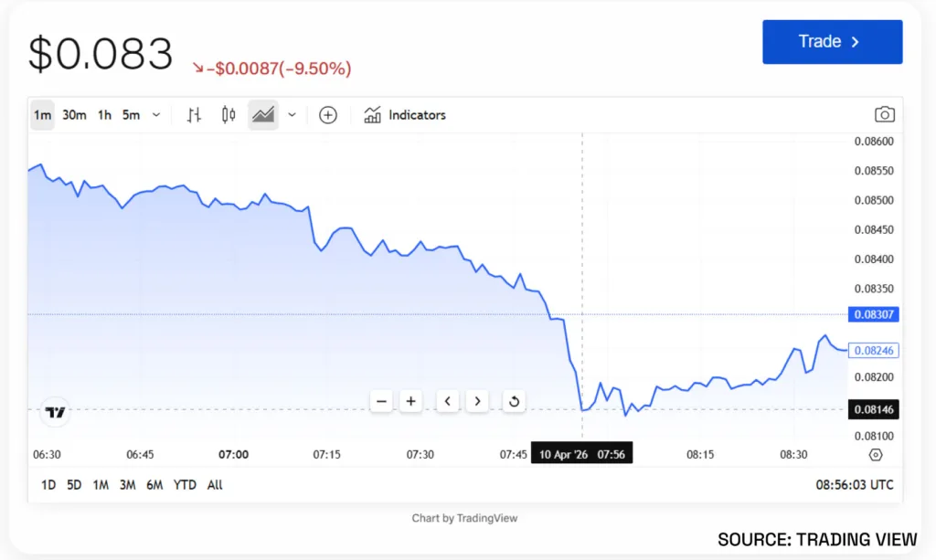Select the candlestick chart style icon
The height and width of the screenshot is (560, 936).
pyautogui.click(x=228, y=114)
